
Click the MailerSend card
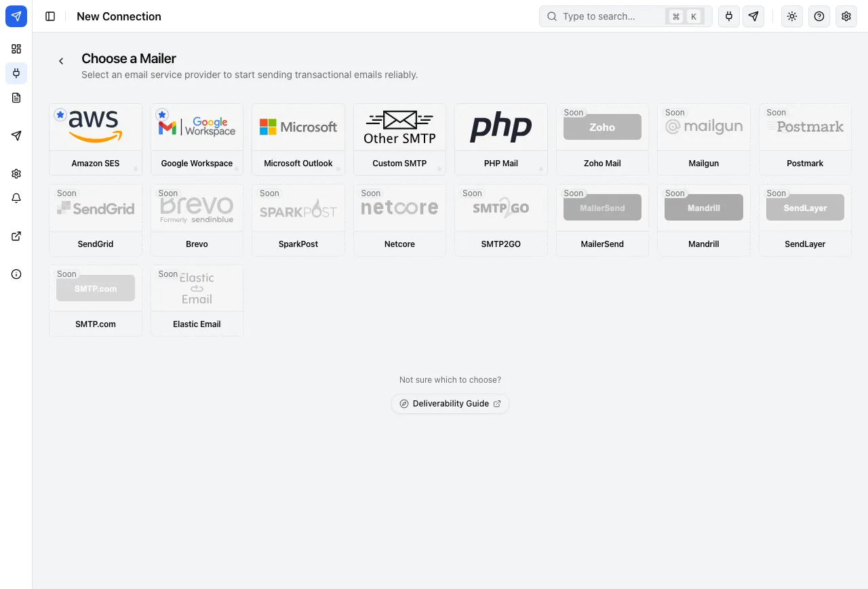[602, 220]
